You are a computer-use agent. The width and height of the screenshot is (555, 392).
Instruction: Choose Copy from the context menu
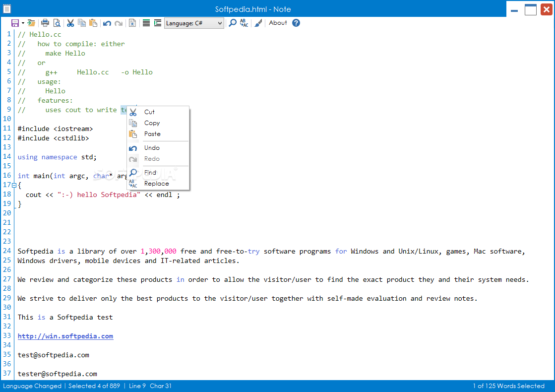(158, 123)
